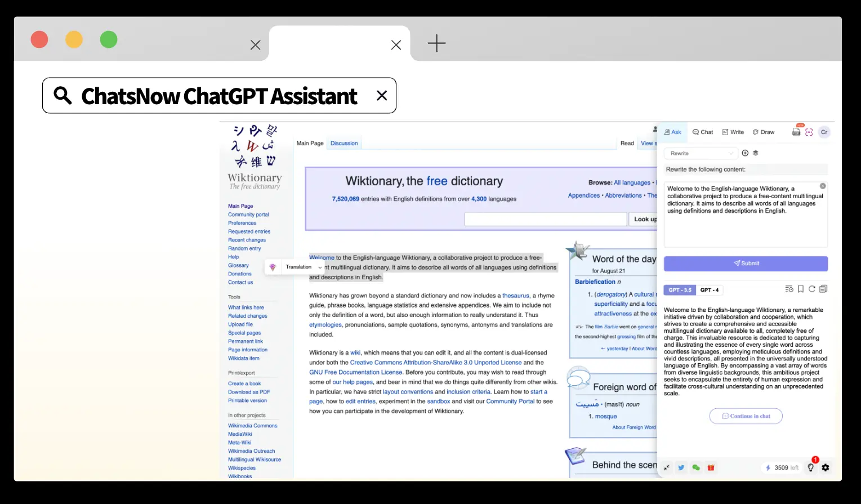Click the magnifier icon in the search box
Screen dimensions: 861x504
tap(63, 96)
